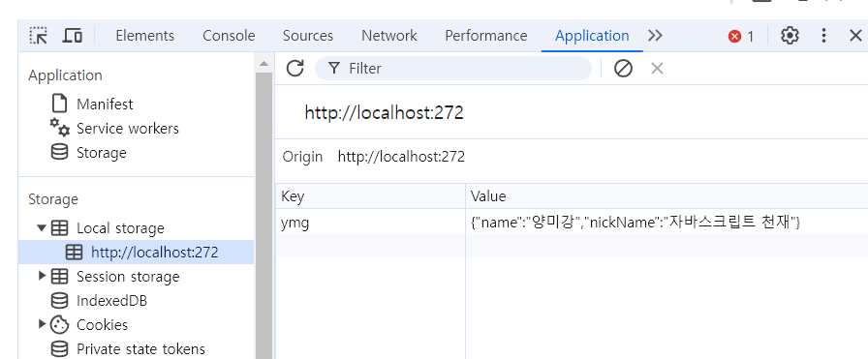Click the Private state tokens database icon
The image size is (868, 359).
tap(59, 349)
